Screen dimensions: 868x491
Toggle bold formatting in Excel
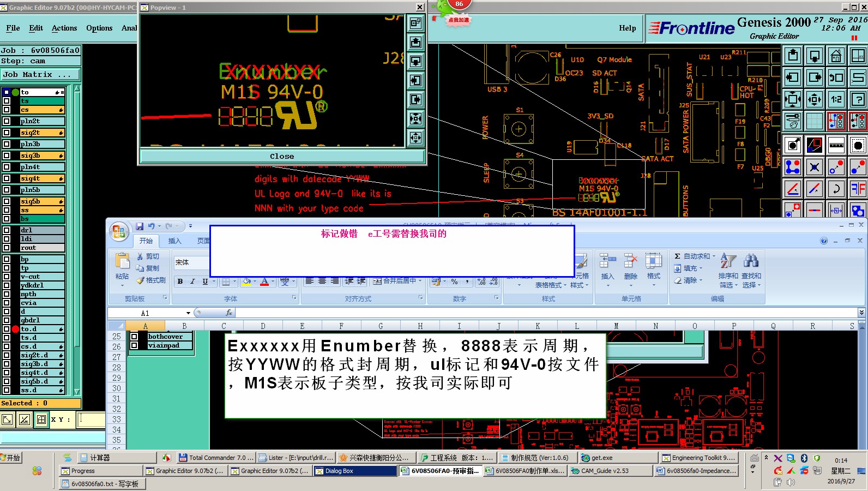180,282
